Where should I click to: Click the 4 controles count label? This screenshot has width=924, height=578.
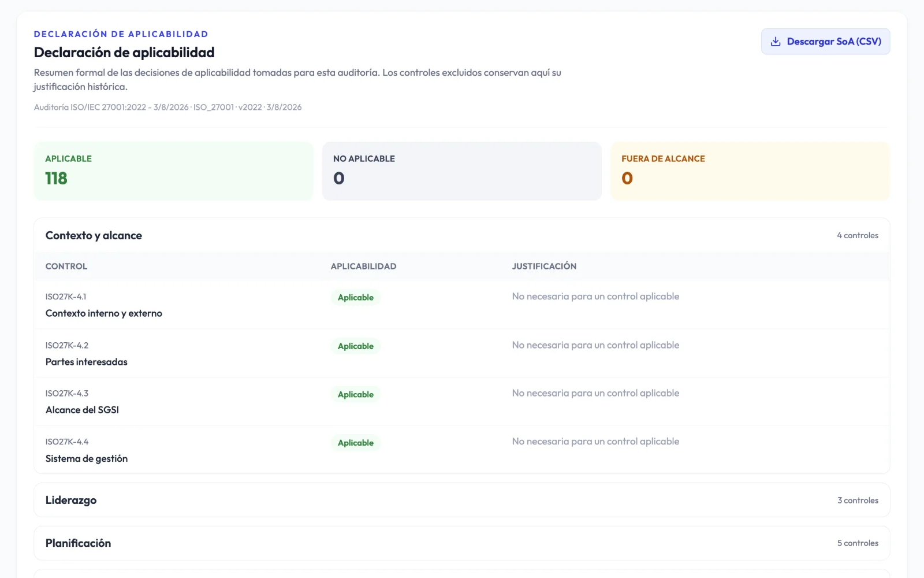(x=858, y=235)
